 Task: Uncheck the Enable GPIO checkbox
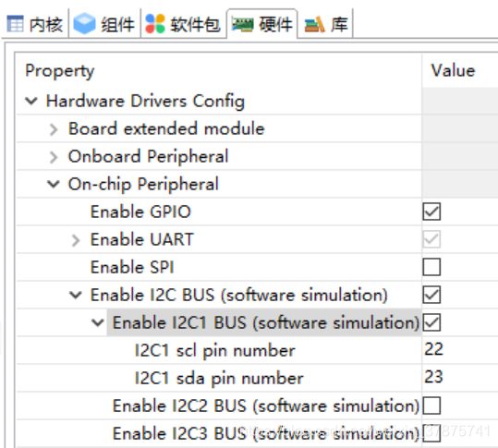[431, 212]
